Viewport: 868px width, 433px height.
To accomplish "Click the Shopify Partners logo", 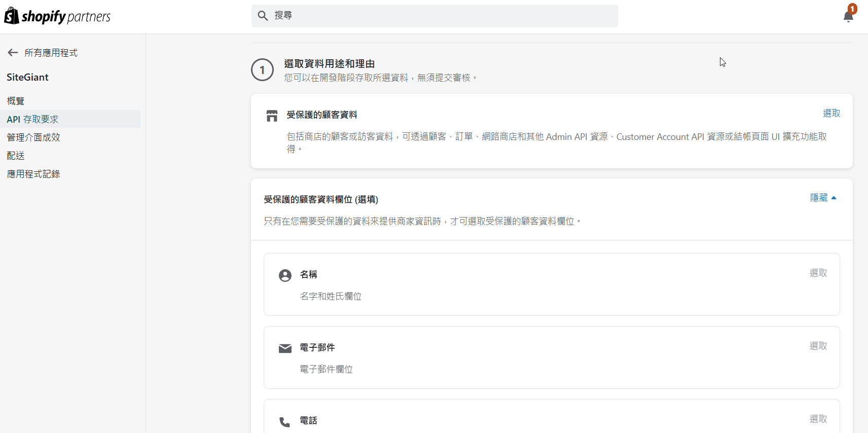I will [57, 16].
